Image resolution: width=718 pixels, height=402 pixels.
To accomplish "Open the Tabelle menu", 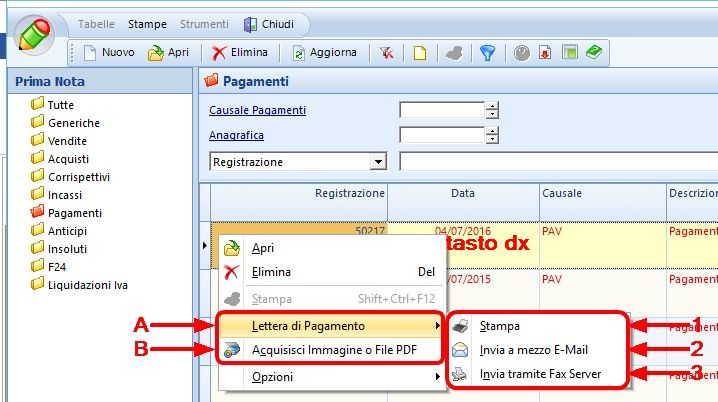I will point(96,24).
